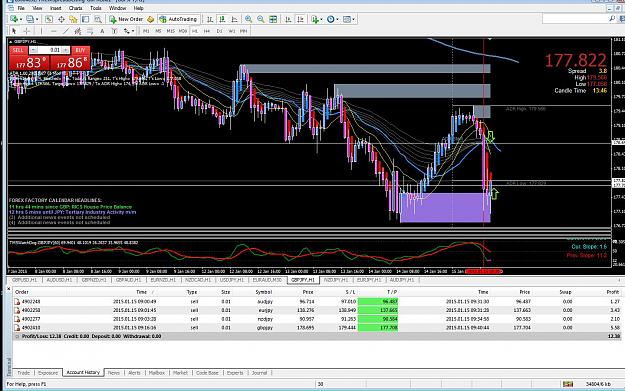Toggle the Data Window panel
The image size is (625, 391).
[61, 19]
